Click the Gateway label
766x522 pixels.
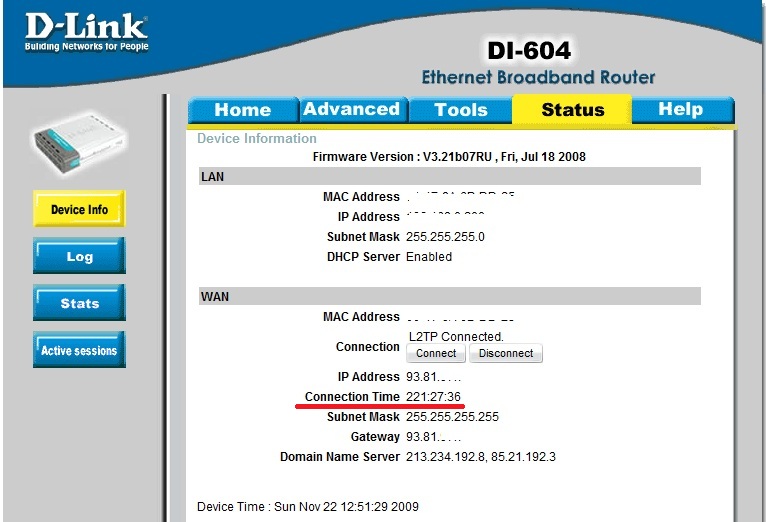pyautogui.click(x=375, y=437)
